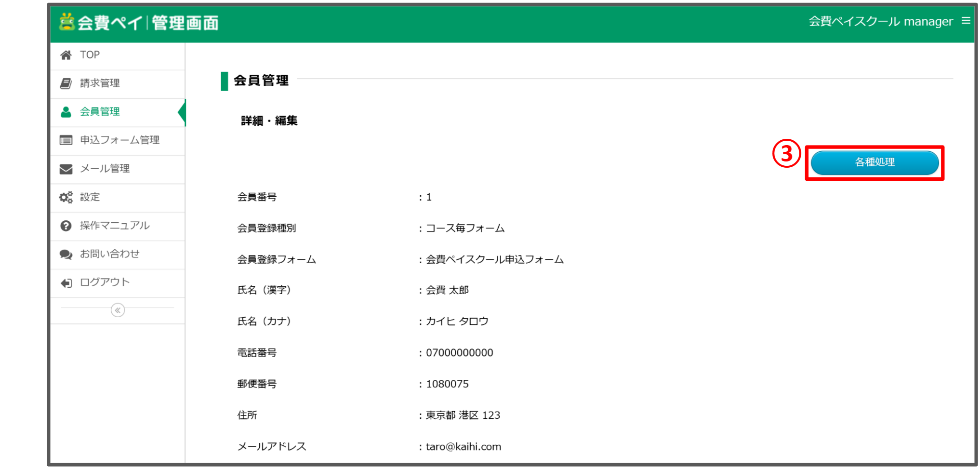Screen dimensions: 980x468
Task: Click the ログアウト menu label
Action: tap(105, 282)
